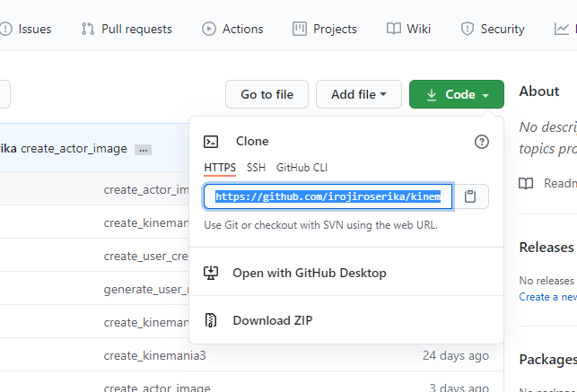Click the 24 days ago timestamp
The image size is (577, 392).
[x=456, y=355]
